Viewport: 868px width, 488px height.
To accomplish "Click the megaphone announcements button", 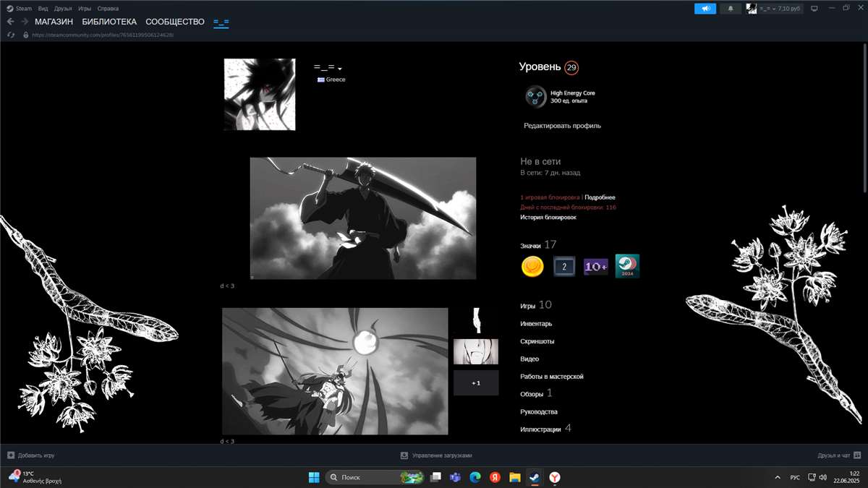I will click(x=705, y=9).
